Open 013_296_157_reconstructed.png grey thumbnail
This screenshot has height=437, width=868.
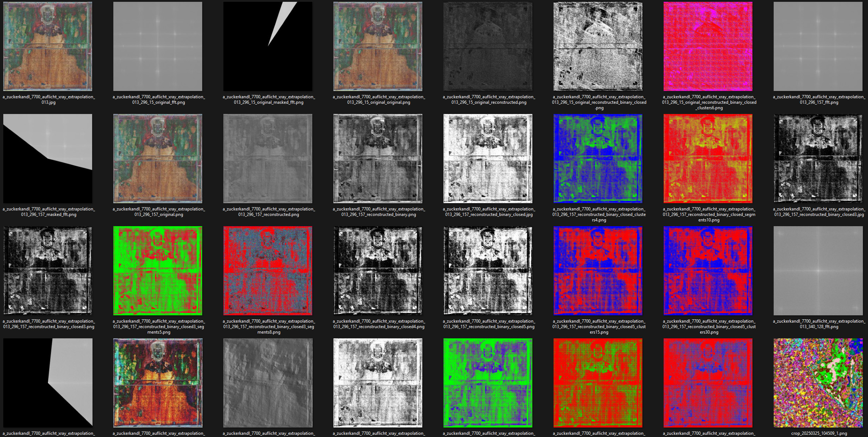[268, 159]
